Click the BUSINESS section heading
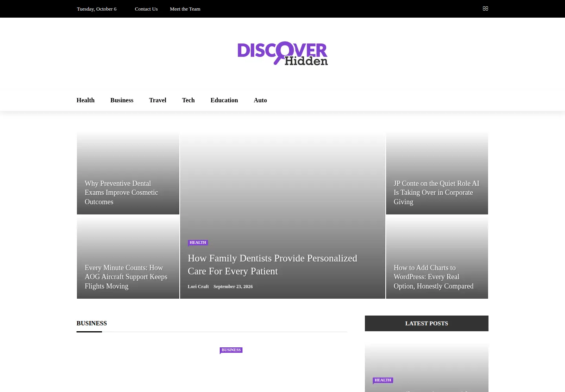Viewport: 565px width, 392px height. 92,323
